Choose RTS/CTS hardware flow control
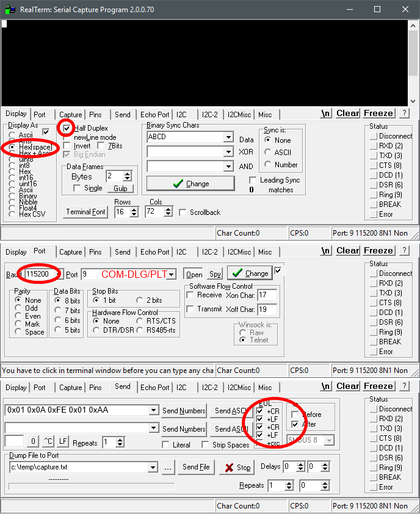Screen dimensions: 420x514 [140, 320]
